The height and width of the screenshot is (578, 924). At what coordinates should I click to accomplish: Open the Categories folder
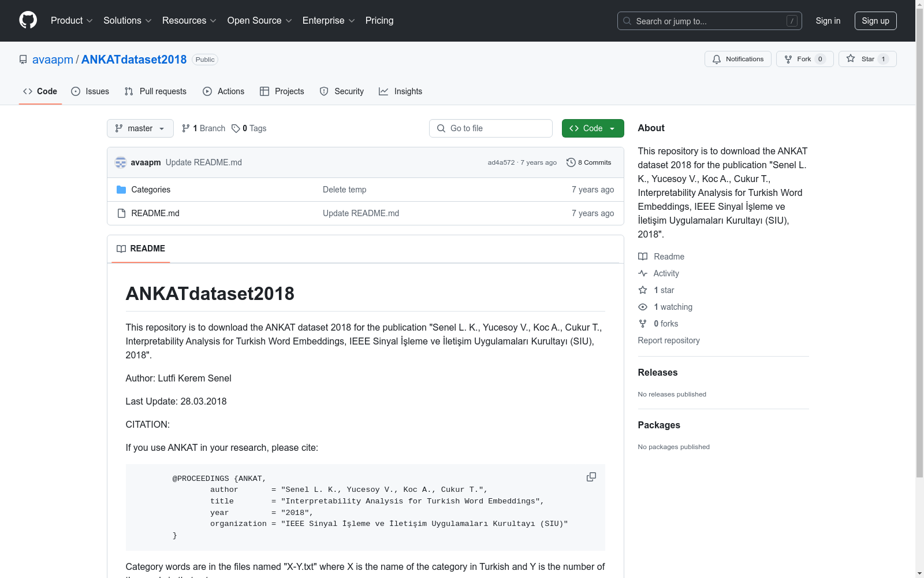(x=151, y=190)
